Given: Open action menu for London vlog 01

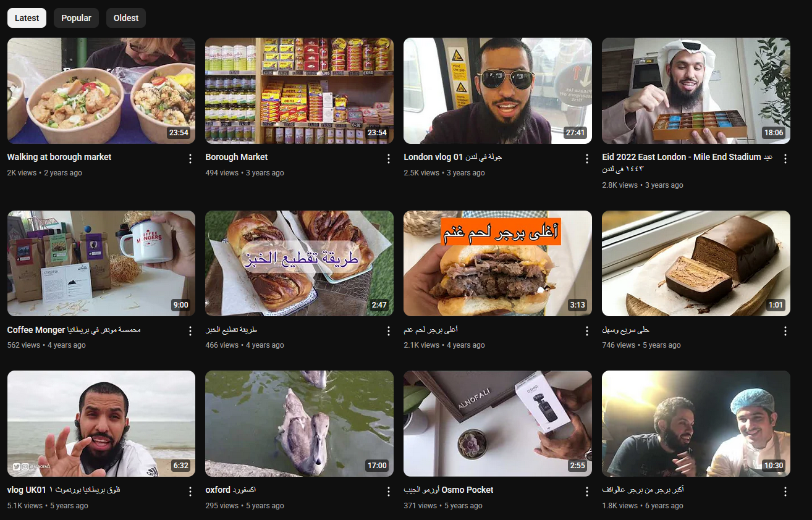Looking at the screenshot, I should 587,159.
